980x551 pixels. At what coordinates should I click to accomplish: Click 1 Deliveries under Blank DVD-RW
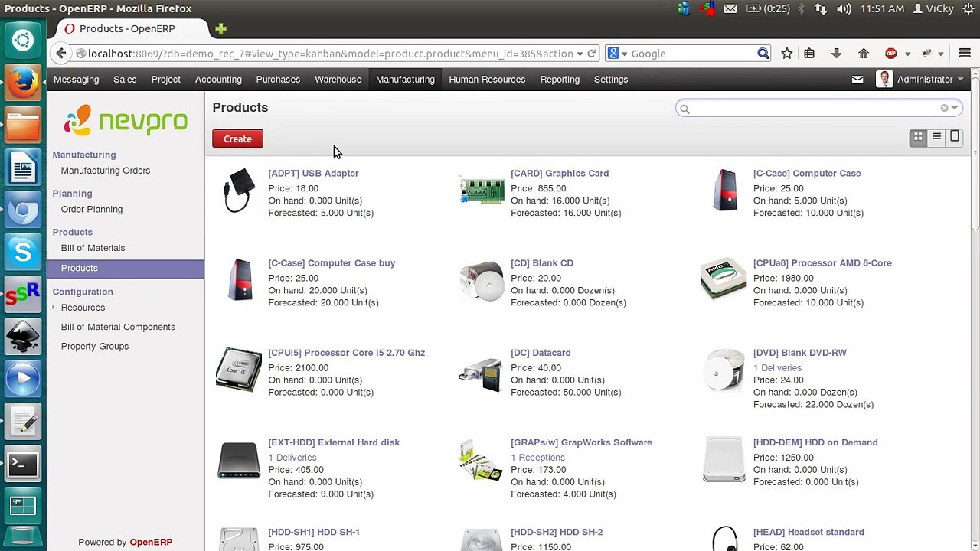click(777, 368)
